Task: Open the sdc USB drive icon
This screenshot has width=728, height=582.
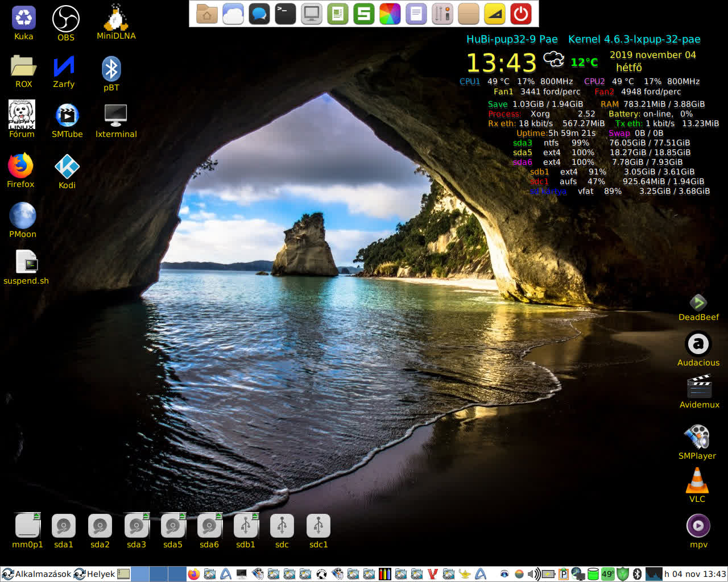Action: 282,526
